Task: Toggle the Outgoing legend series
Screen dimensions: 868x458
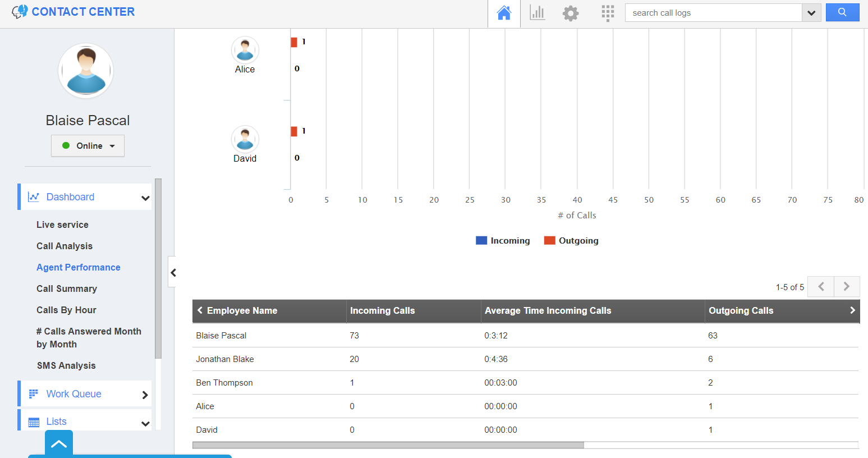Action: (572, 241)
